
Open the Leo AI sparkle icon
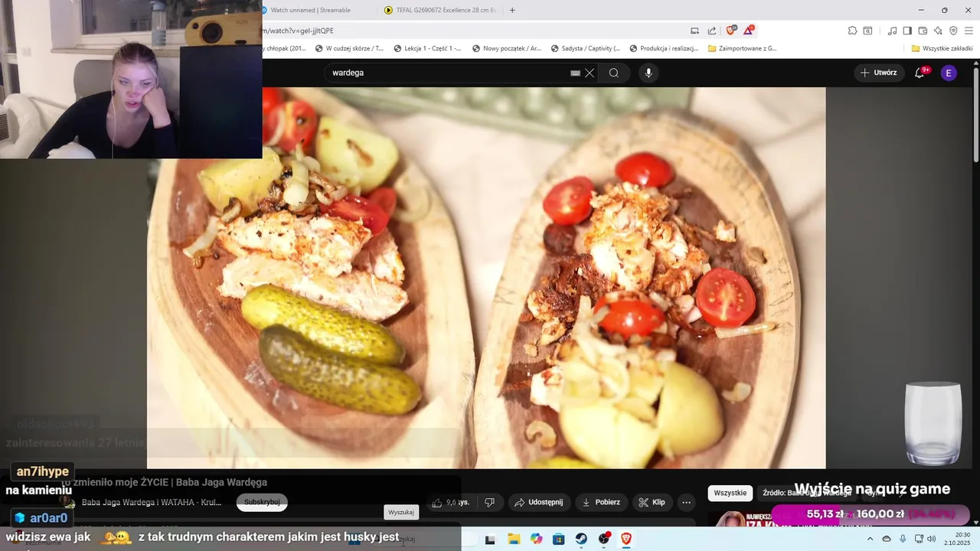tap(938, 31)
